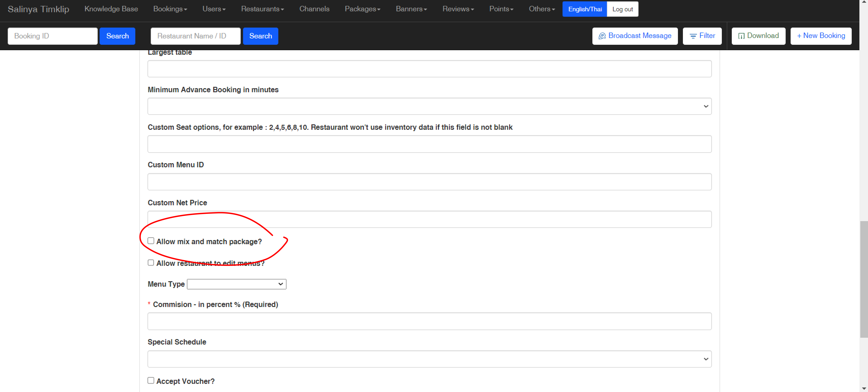This screenshot has height=392, width=868.
Task: Enable Allow mix and match package
Action: (x=151, y=241)
